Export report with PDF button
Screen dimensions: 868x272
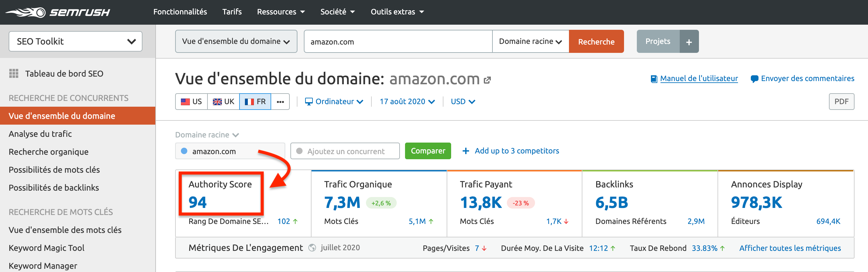[x=841, y=102]
